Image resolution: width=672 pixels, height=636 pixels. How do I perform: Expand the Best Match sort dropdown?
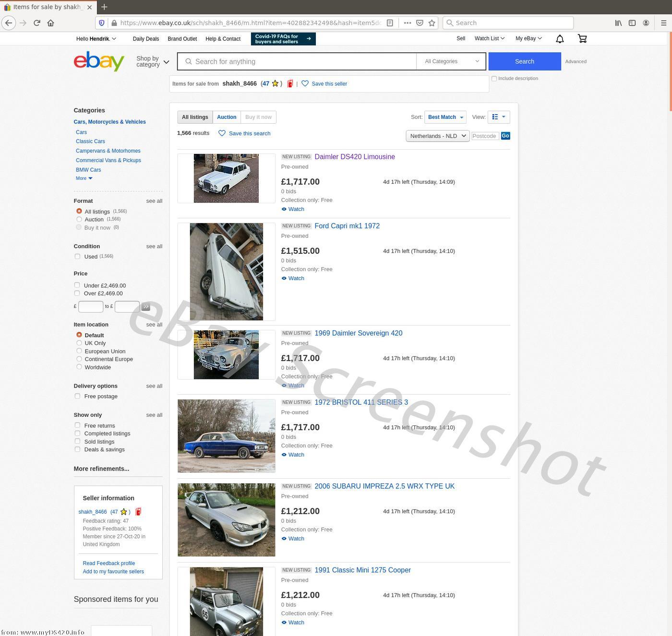(445, 117)
